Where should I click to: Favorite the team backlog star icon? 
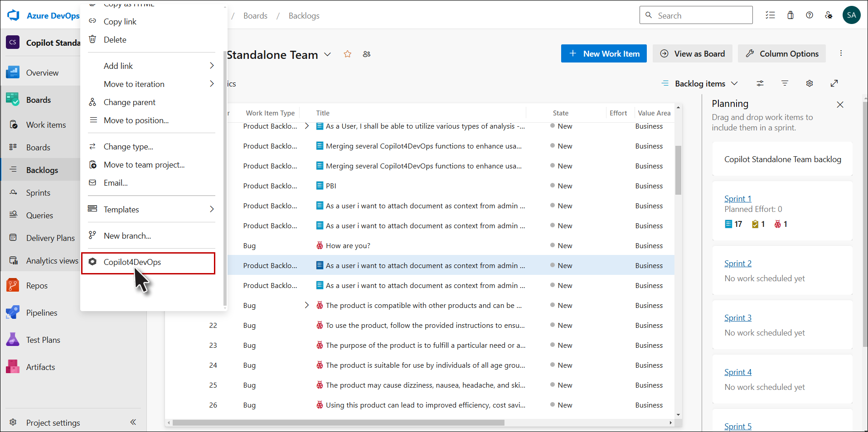348,54
